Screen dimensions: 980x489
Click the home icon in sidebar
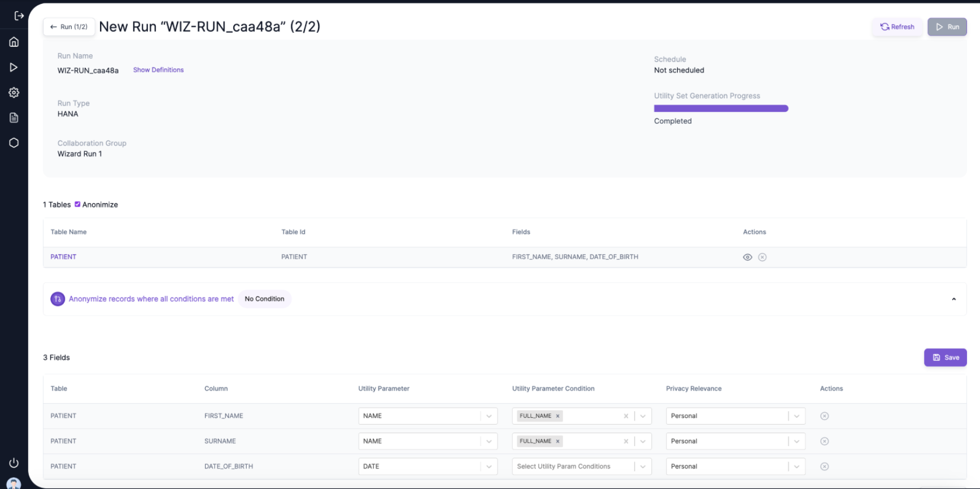[x=14, y=42]
